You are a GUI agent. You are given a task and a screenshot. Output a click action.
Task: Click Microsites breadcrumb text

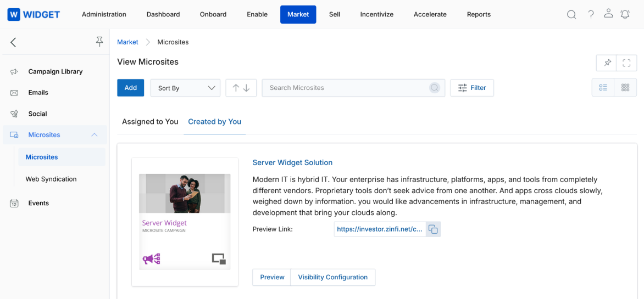coord(173,42)
